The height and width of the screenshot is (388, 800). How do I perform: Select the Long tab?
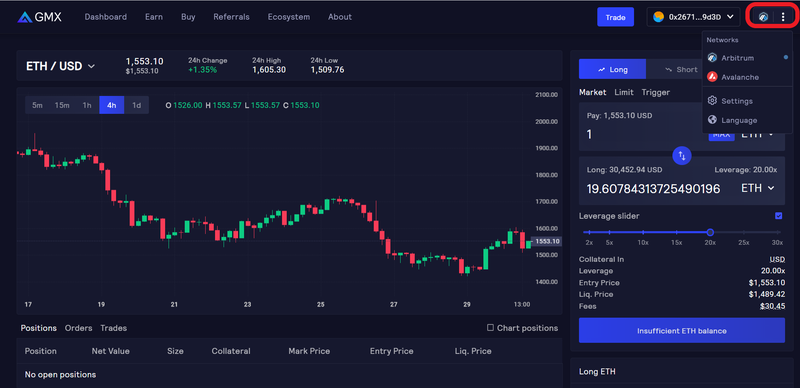tap(612, 69)
